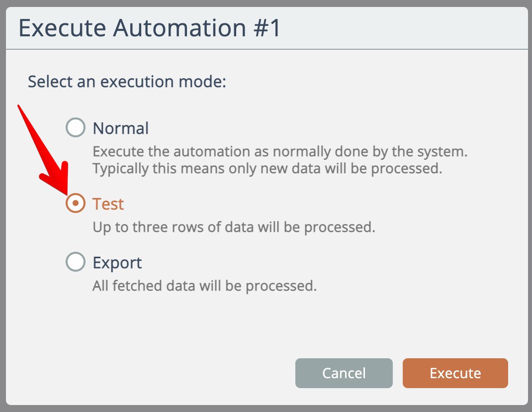This screenshot has height=412, width=532.
Task: Select the Test mode radio button
Action: point(76,204)
